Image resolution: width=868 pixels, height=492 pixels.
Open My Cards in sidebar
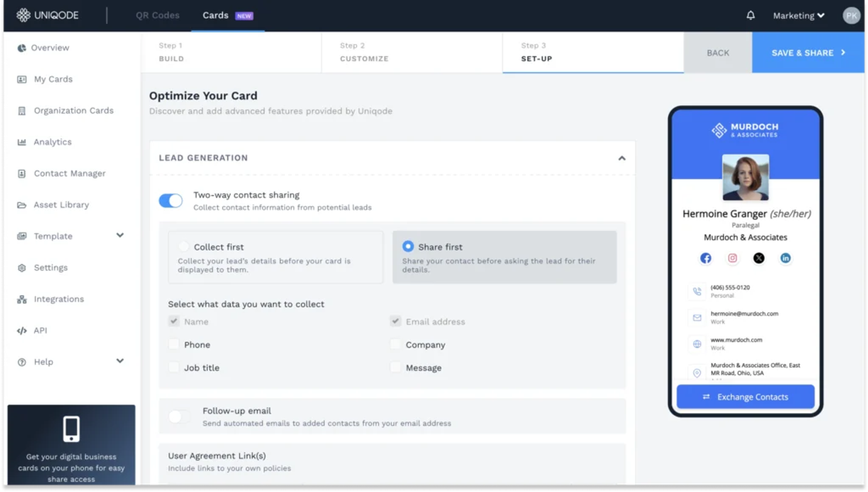53,79
